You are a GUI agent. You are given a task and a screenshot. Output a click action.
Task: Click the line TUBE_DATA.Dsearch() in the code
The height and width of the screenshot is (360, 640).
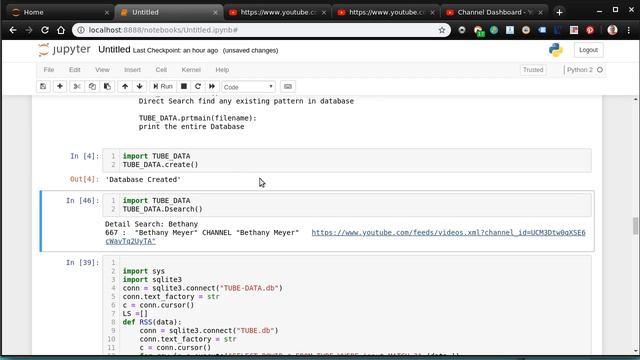(x=162, y=209)
